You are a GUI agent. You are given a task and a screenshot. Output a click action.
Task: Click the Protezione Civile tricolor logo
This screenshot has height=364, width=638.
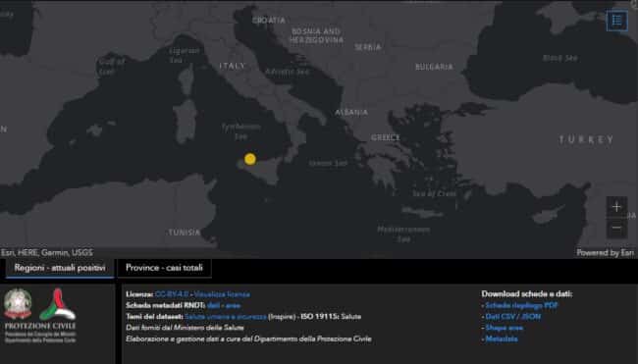coord(57,304)
